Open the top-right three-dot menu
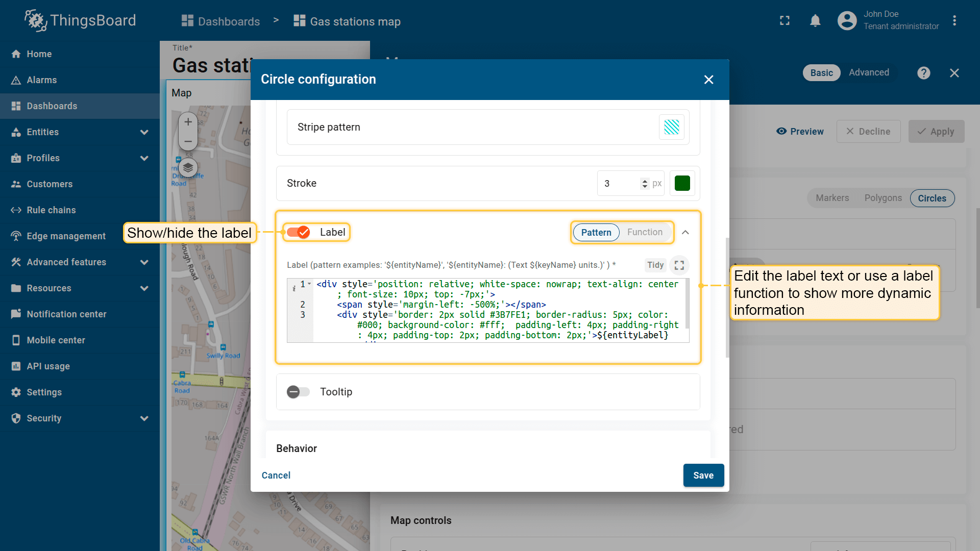Screen dimensions: 980x551 click(954, 21)
